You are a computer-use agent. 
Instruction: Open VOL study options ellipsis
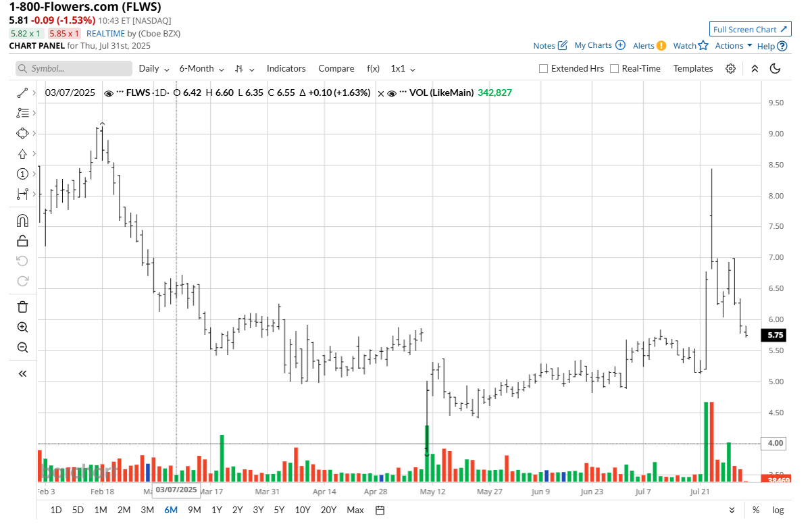coord(403,93)
